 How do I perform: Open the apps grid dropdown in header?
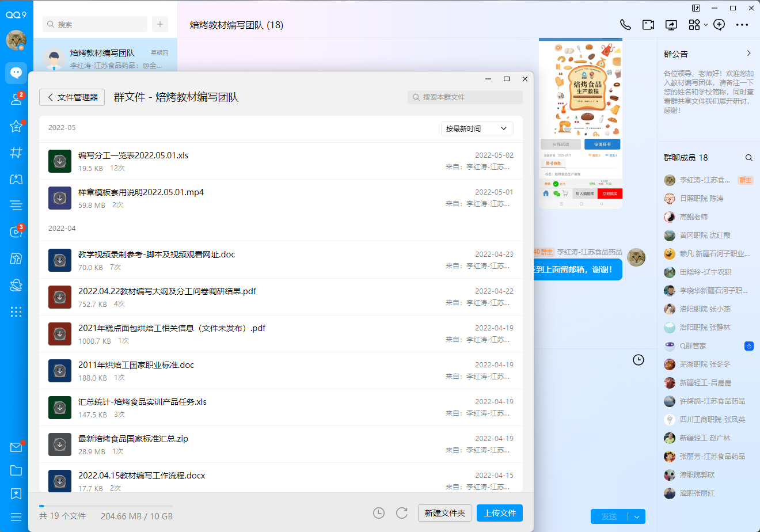click(x=698, y=25)
